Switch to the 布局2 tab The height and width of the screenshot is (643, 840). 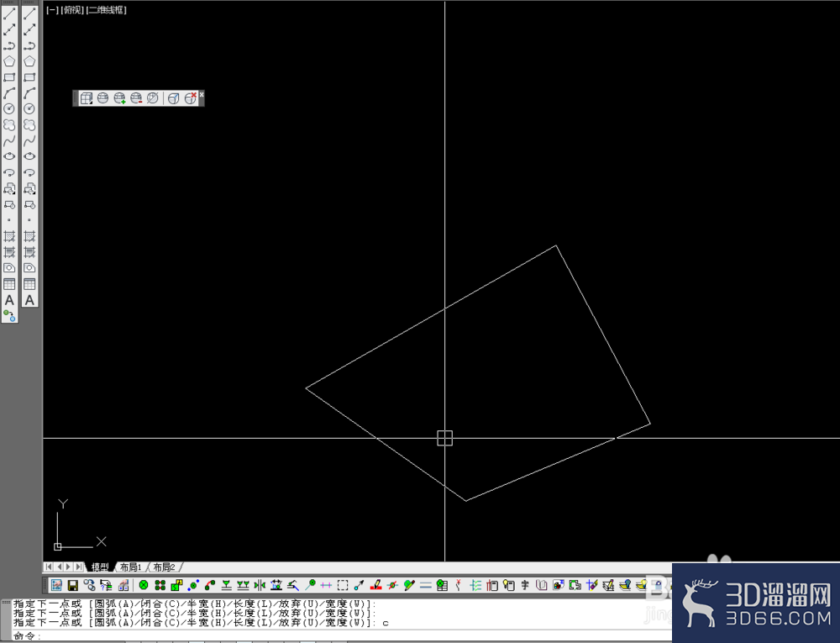tap(165, 567)
